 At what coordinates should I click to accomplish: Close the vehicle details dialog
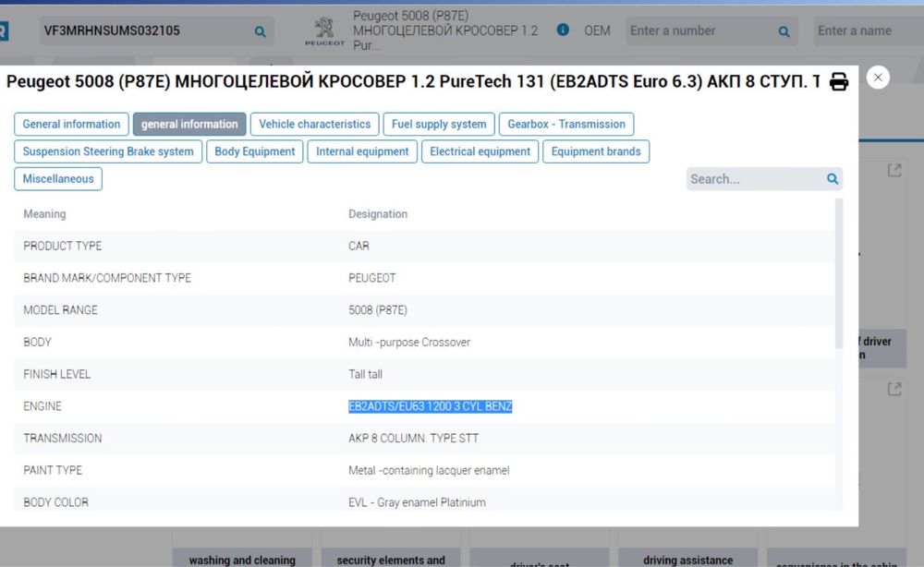click(x=878, y=78)
